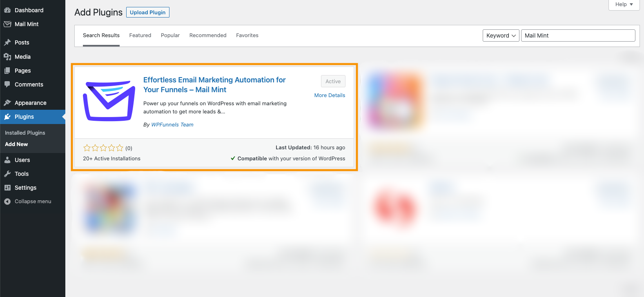
Task: Switch to the Favorites tab
Action: (247, 35)
